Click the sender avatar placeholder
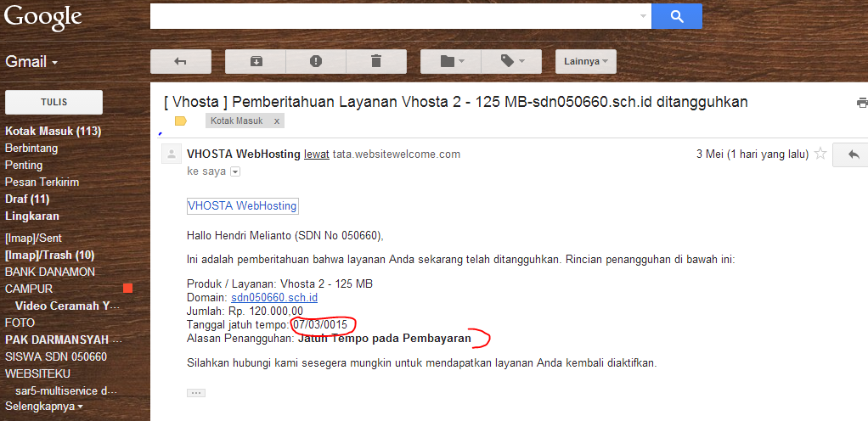 point(172,154)
